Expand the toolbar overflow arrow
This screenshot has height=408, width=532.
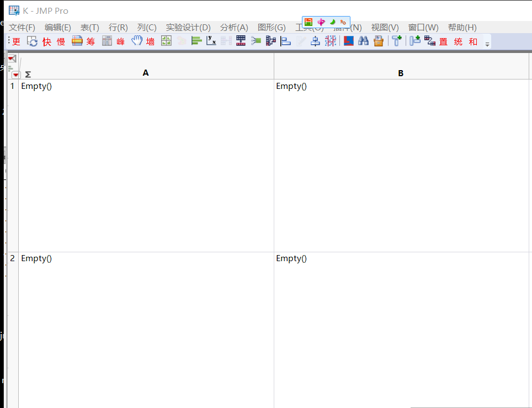click(x=487, y=45)
